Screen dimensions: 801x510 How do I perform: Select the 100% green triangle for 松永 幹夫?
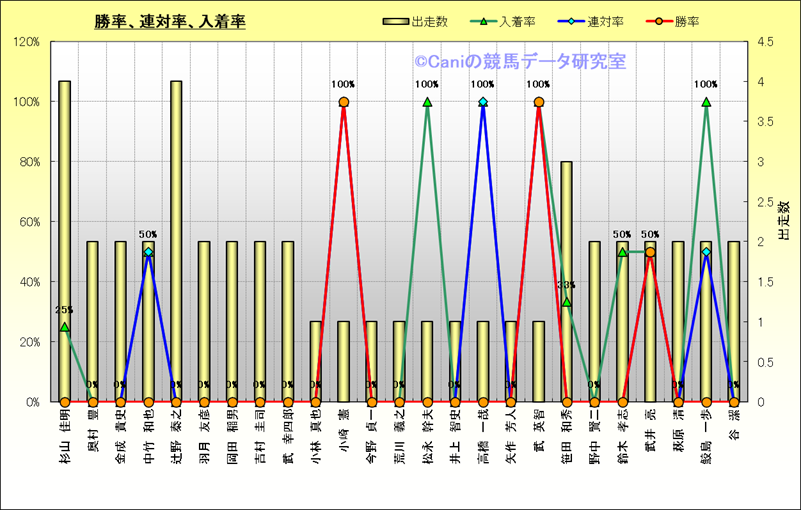[x=427, y=102]
